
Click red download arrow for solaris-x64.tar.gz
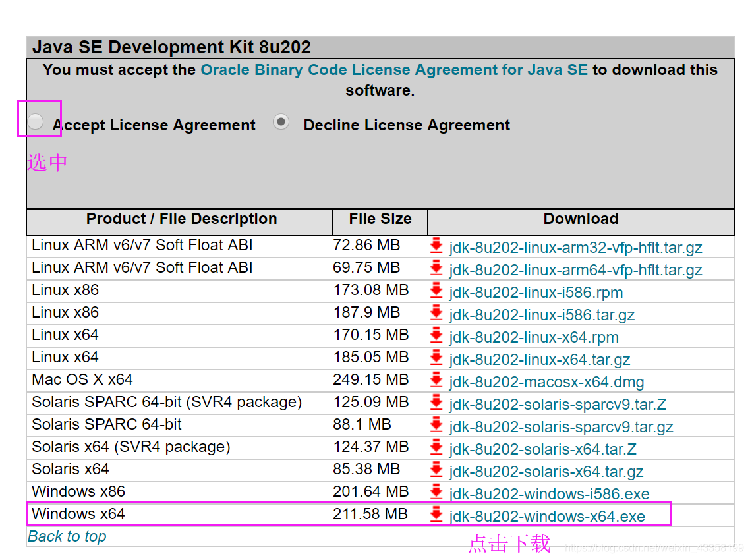436,470
